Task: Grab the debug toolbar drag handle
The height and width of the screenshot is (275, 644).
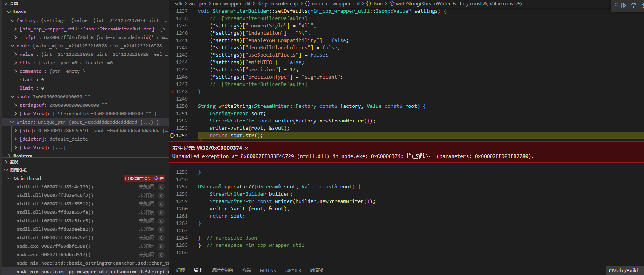Action: pos(616,5)
